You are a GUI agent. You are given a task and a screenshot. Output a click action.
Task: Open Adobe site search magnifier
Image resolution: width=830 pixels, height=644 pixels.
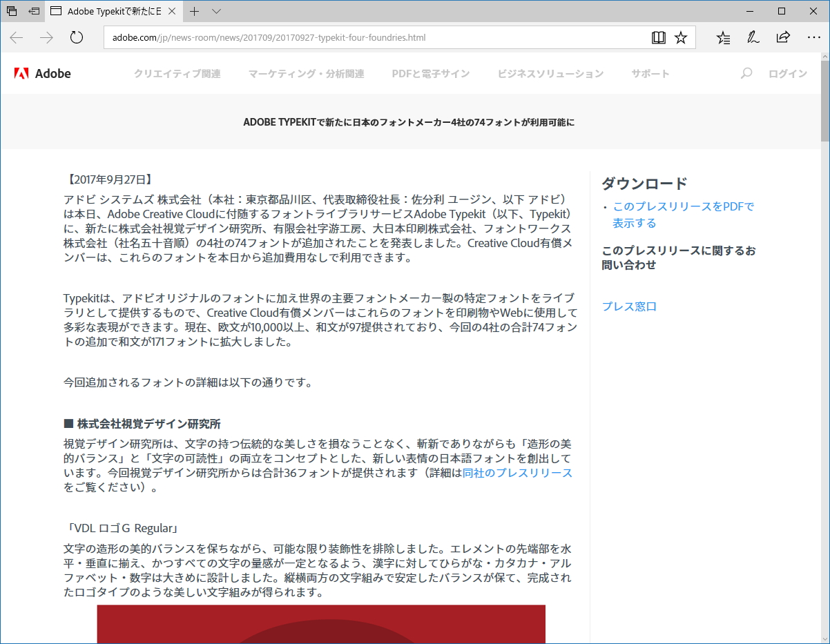746,73
